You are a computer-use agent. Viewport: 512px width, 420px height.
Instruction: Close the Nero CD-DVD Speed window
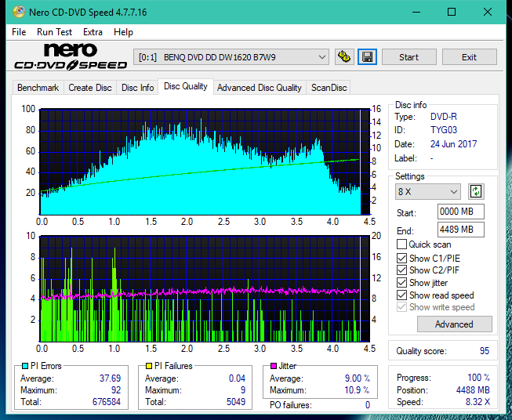tap(488, 12)
